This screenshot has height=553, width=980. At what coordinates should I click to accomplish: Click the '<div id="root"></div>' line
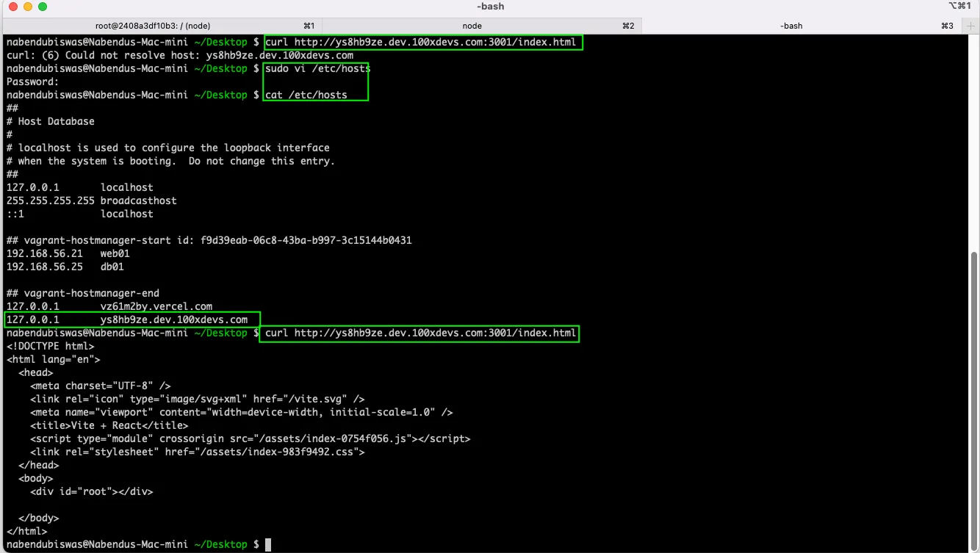pos(91,491)
